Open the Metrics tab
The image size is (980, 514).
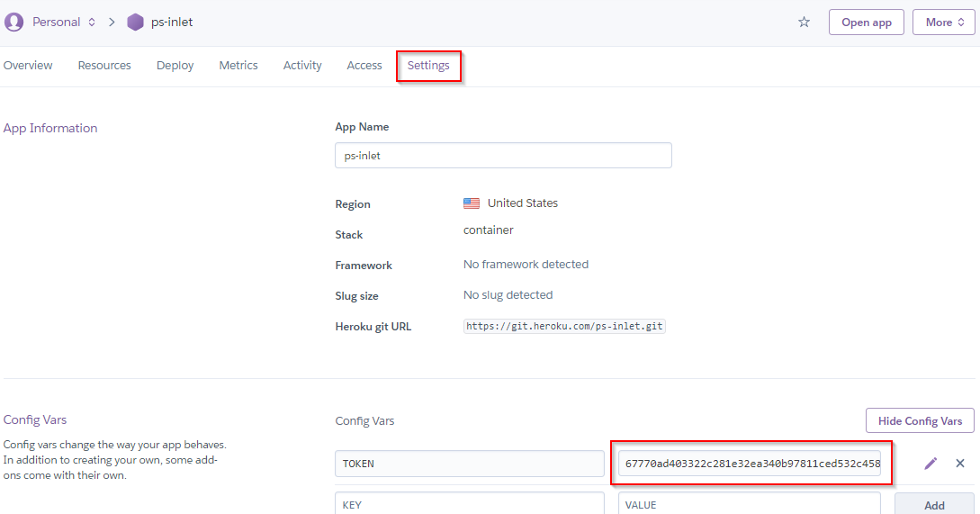238,65
